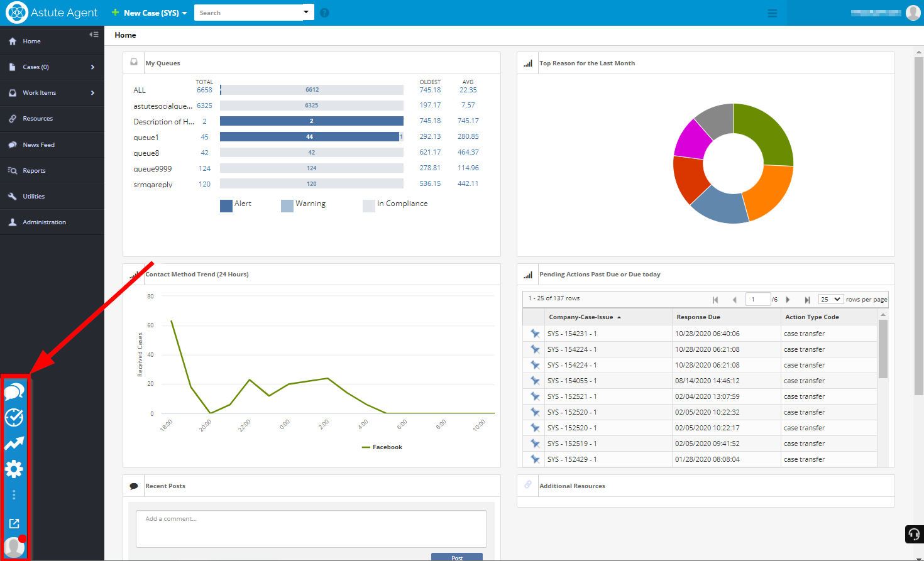The image size is (924, 561).
Task: Open the trending arrow chart icon
Action: click(x=14, y=444)
